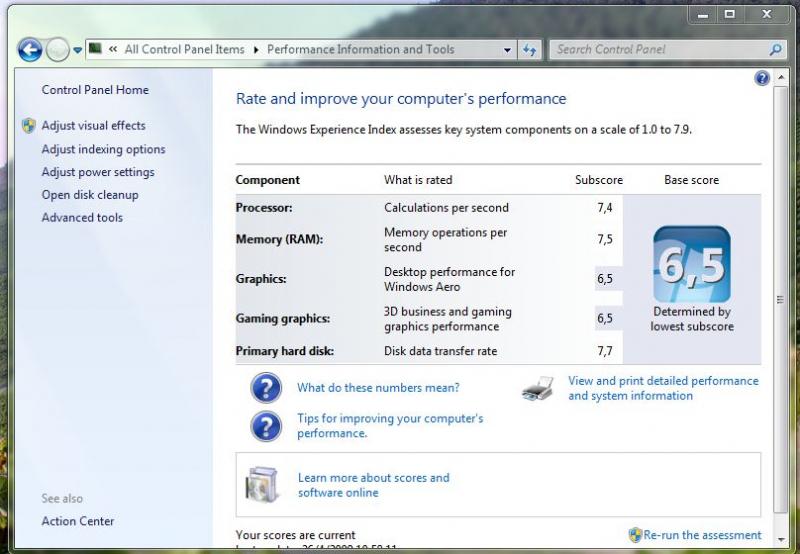
Task: Click the Processor: row label
Action: pos(264,208)
